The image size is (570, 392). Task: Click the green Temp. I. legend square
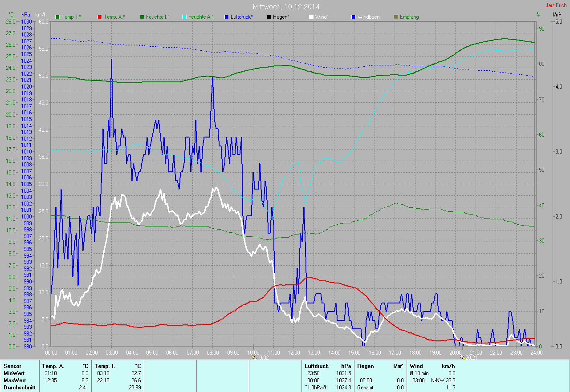(57, 17)
